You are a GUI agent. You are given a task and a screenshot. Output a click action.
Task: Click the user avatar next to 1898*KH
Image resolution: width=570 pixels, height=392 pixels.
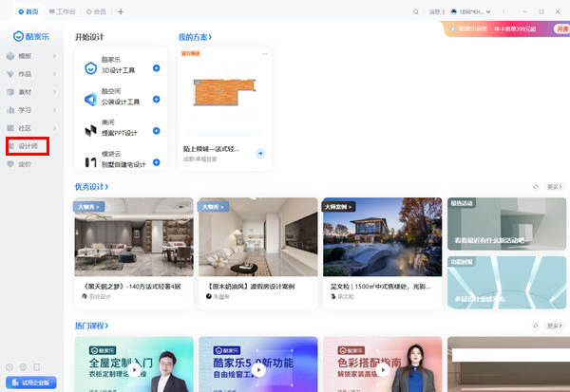click(x=454, y=11)
